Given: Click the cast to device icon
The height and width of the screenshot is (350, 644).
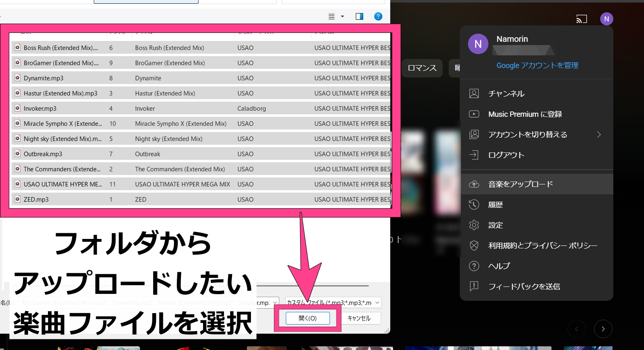Looking at the screenshot, I should (x=582, y=19).
